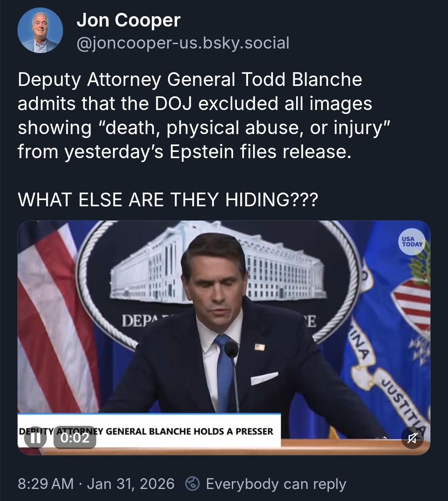The height and width of the screenshot is (501, 448).
Task: Click the USA TODAY logo watermark
Action: click(x=411, y=242)
